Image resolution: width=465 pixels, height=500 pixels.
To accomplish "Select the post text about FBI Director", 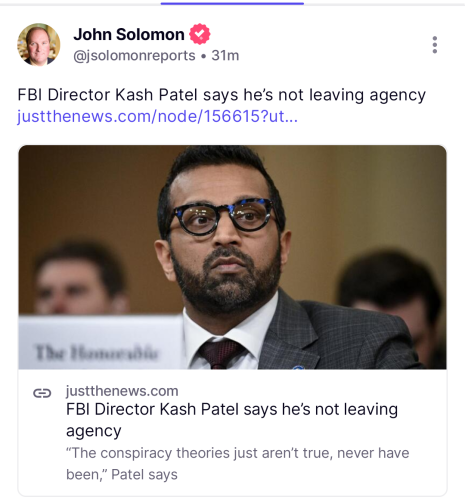I will tap(222, 95).
